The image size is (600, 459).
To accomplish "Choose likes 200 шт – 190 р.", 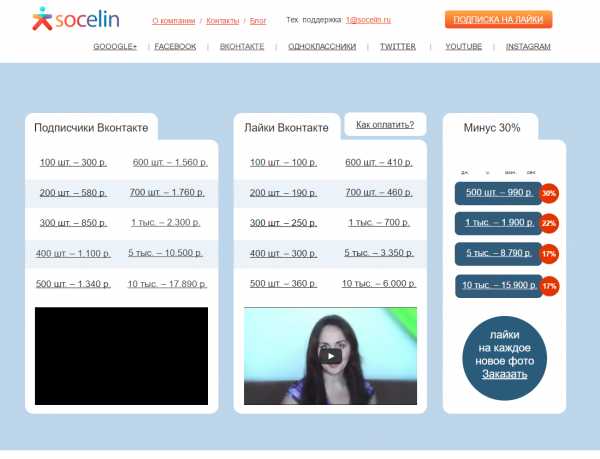I will (x=283, y=193).
